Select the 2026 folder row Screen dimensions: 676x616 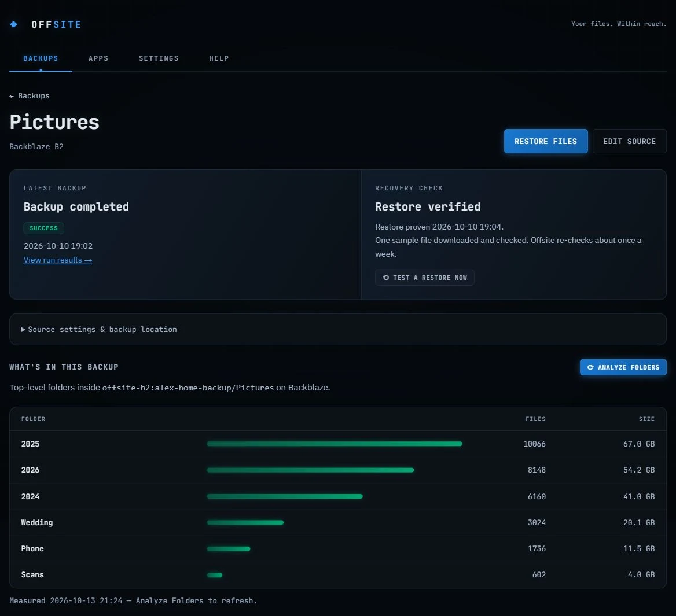click(x=337, y=470)
